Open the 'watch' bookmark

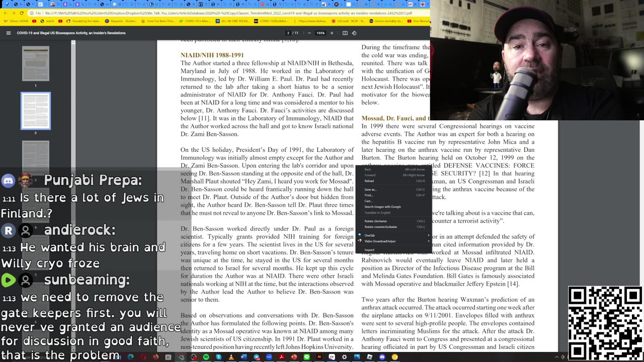47,21
